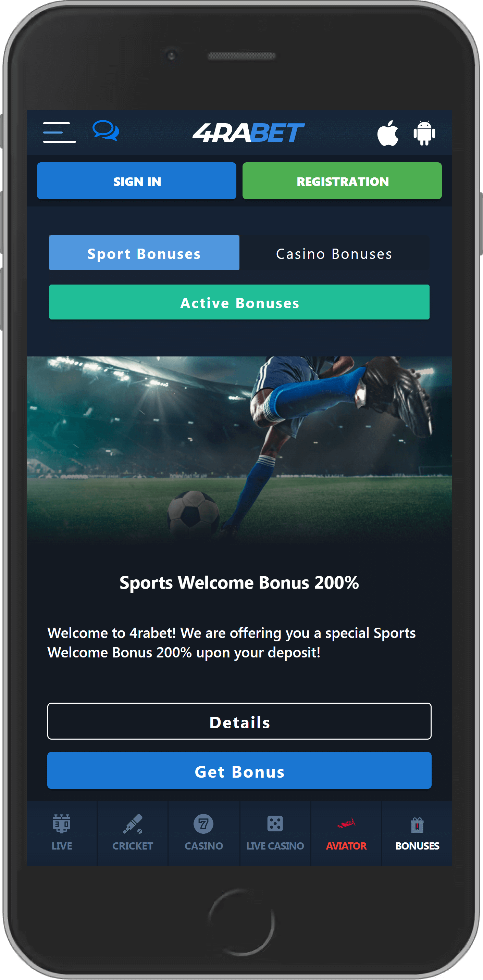Image resolution: width=483 pixels, height=980 pixels.
Task: Launch the Aviator plane game
Action: [346, 833]
